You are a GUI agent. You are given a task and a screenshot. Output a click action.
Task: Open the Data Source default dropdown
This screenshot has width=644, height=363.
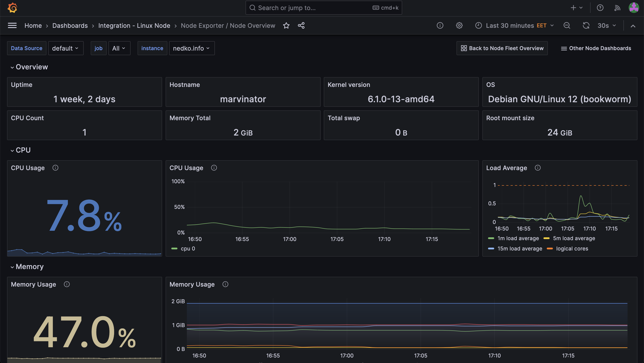66,48
